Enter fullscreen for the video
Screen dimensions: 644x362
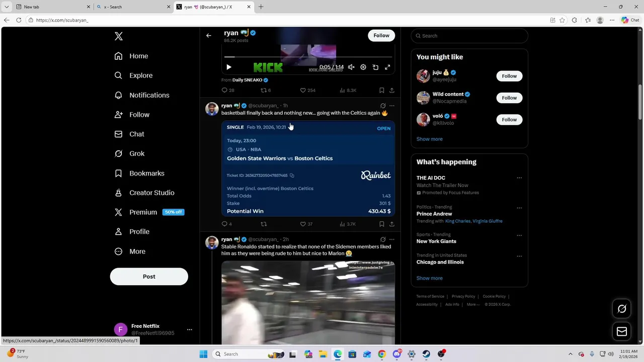(x=387, y=67)
